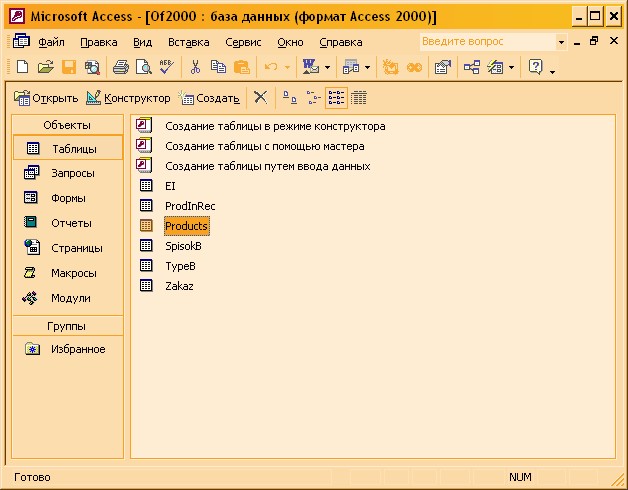
Task: Click the Paste clipboard icon
Action: pyautogui.click(x=242, y=67)
